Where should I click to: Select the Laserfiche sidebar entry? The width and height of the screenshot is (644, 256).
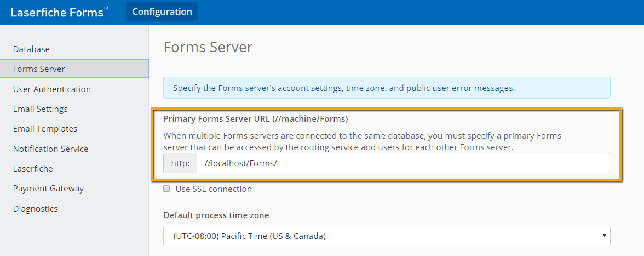(33, 168)
